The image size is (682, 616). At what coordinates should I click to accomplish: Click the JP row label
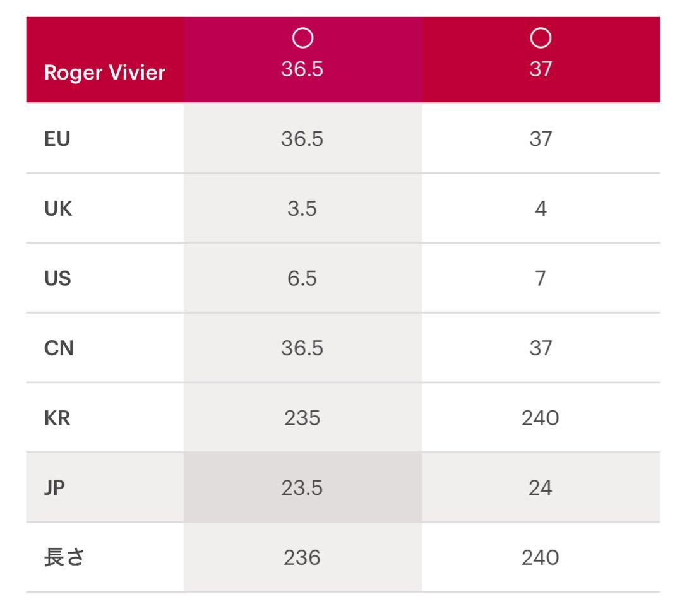(x=55, y=488)
